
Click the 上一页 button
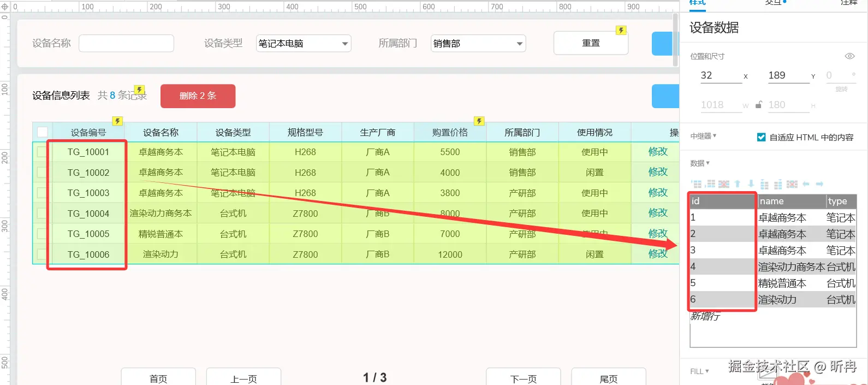[243, 377]
